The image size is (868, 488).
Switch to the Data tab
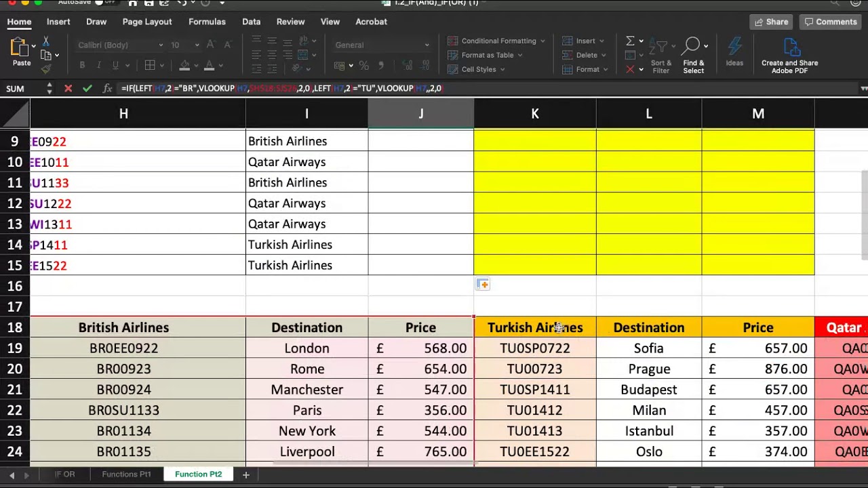click(251, 22)
